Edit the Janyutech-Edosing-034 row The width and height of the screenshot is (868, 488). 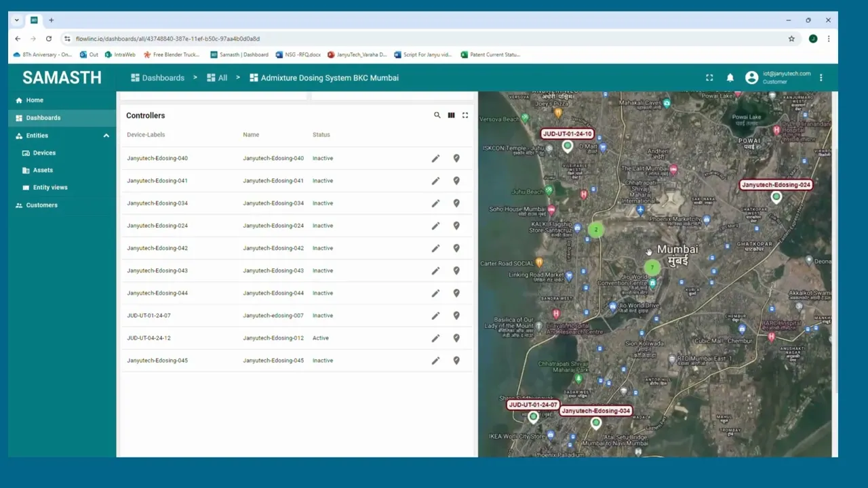coord(435,203)
